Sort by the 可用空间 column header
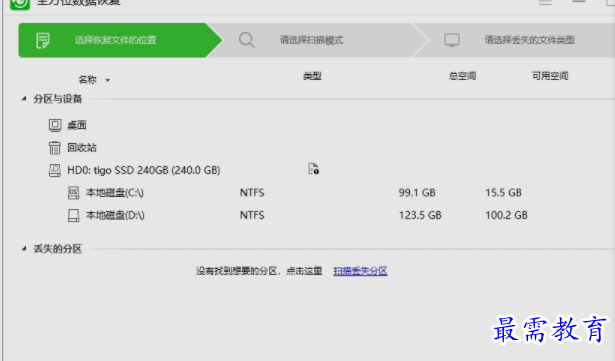Image resolution: width=615 pixels, height=361 pixels. click(x=550, y=76)
